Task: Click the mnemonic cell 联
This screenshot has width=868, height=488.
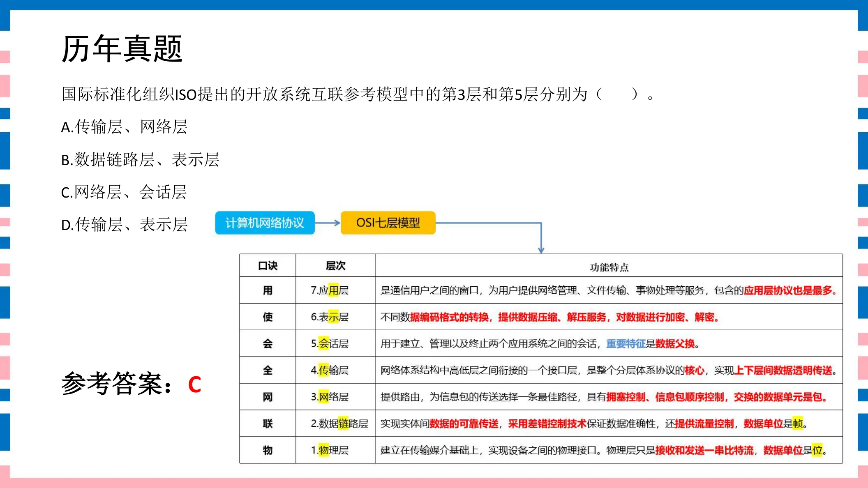Action: (x=268, y=424)
